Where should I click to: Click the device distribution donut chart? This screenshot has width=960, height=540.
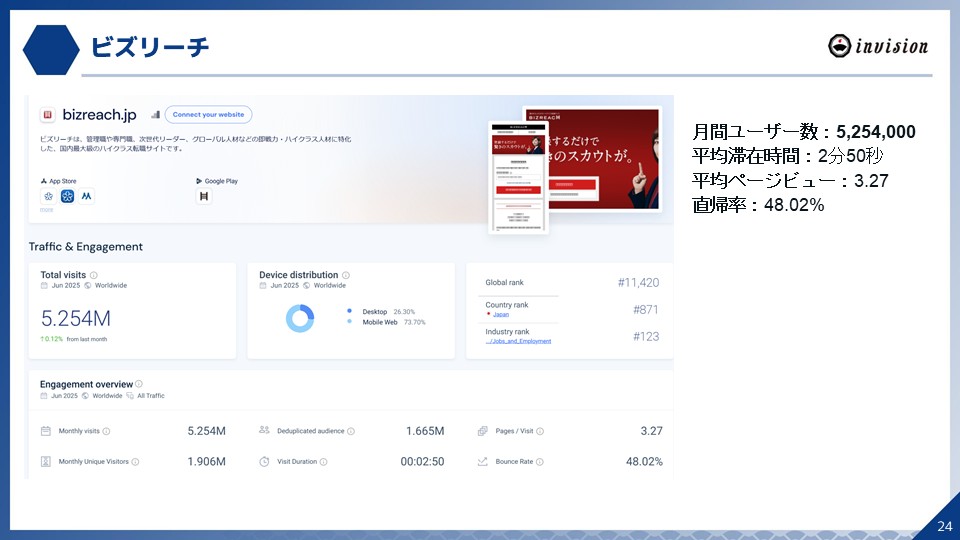[300, 318]
